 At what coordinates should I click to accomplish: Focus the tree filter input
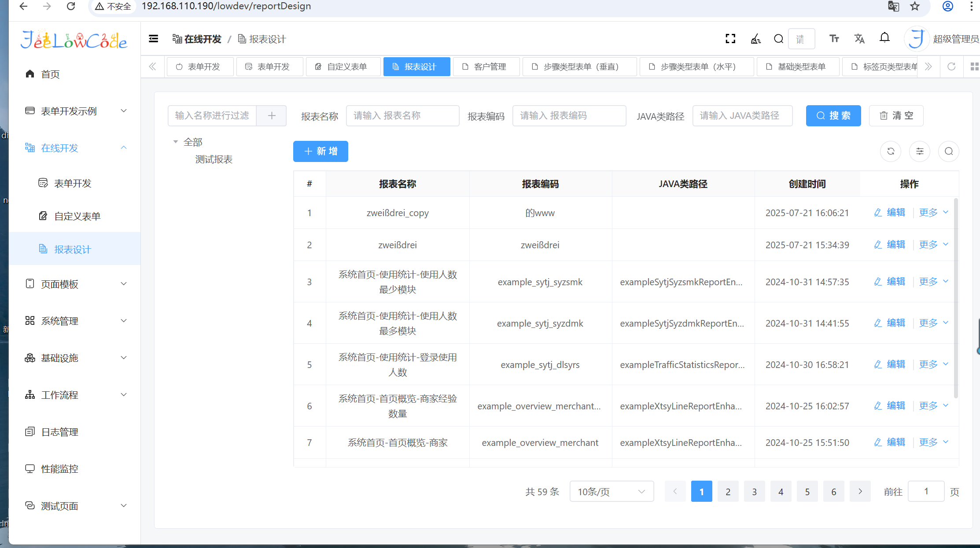click(x=212, y=116)
